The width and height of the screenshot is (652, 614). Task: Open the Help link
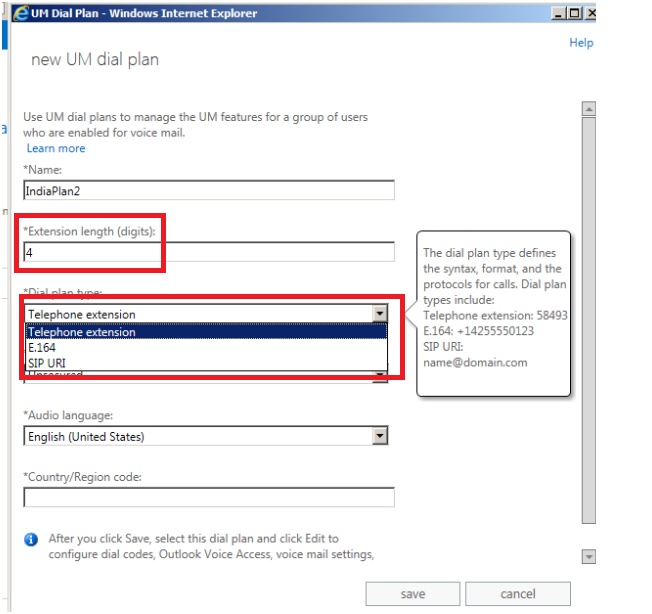point(581,43)
